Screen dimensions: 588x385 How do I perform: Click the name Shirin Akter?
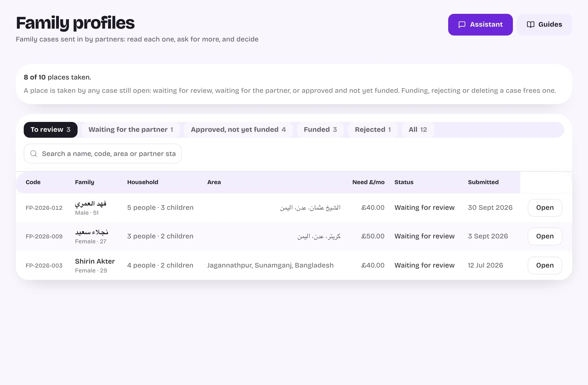pyautogui.click(x=95, y=261)
